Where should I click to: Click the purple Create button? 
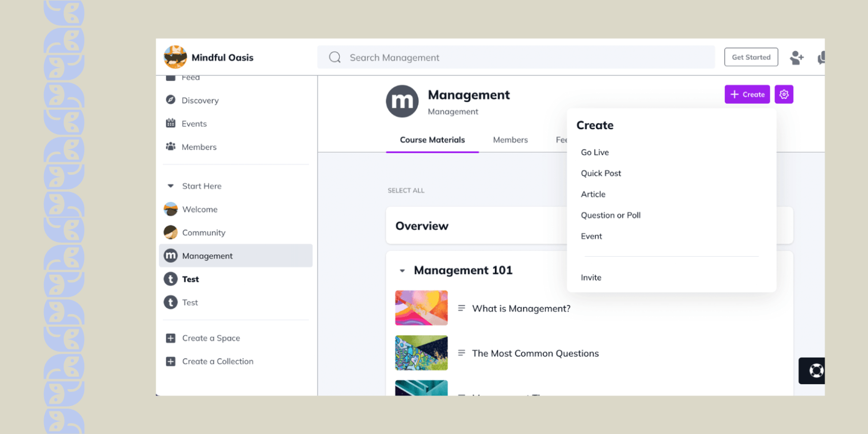747,94
